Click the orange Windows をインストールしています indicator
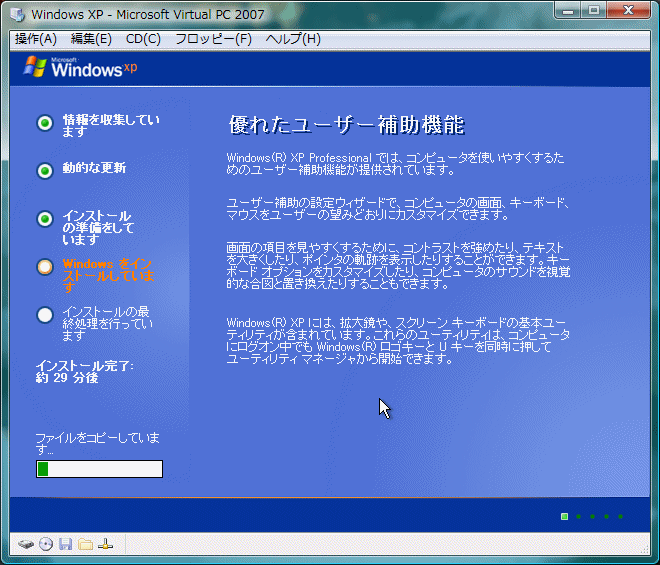The width and height of the screenshot is (660, 565). point(45,267)
